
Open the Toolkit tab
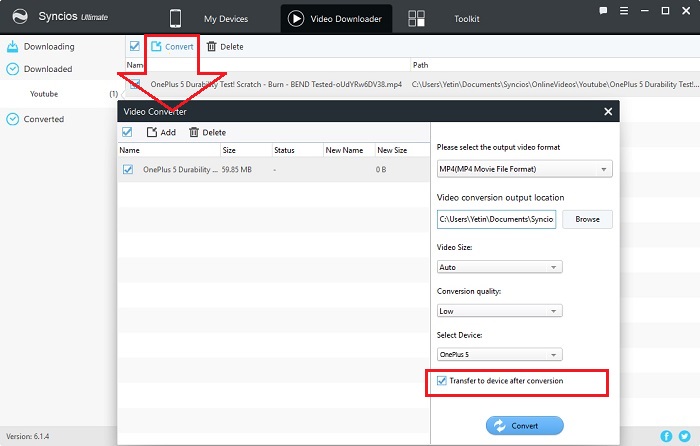pyautogui.click(x=467, y=19)
